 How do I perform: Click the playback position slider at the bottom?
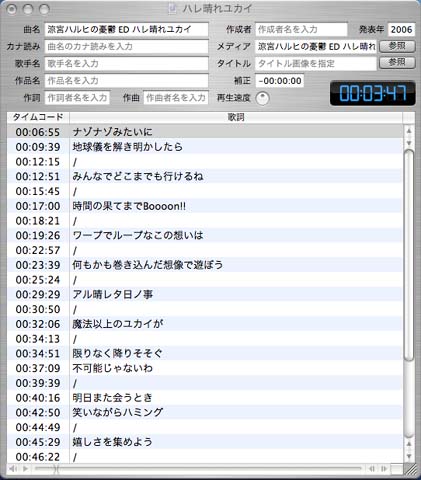coord(198,469)
